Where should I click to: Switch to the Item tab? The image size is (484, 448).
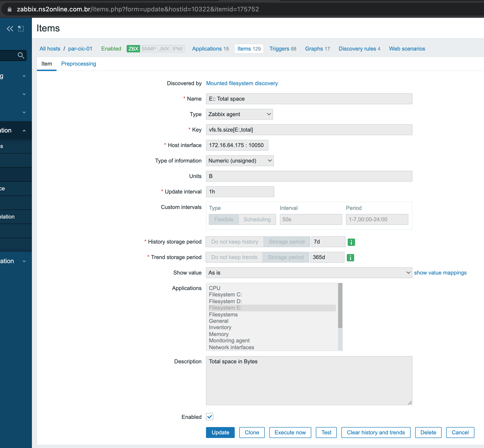coord(46,64)
